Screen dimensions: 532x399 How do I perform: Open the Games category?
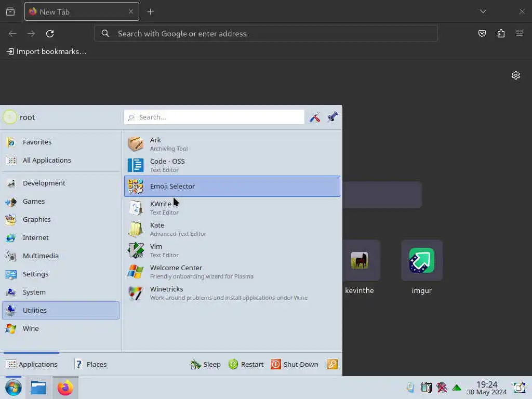pyautogui.click(x=61, y=202)
